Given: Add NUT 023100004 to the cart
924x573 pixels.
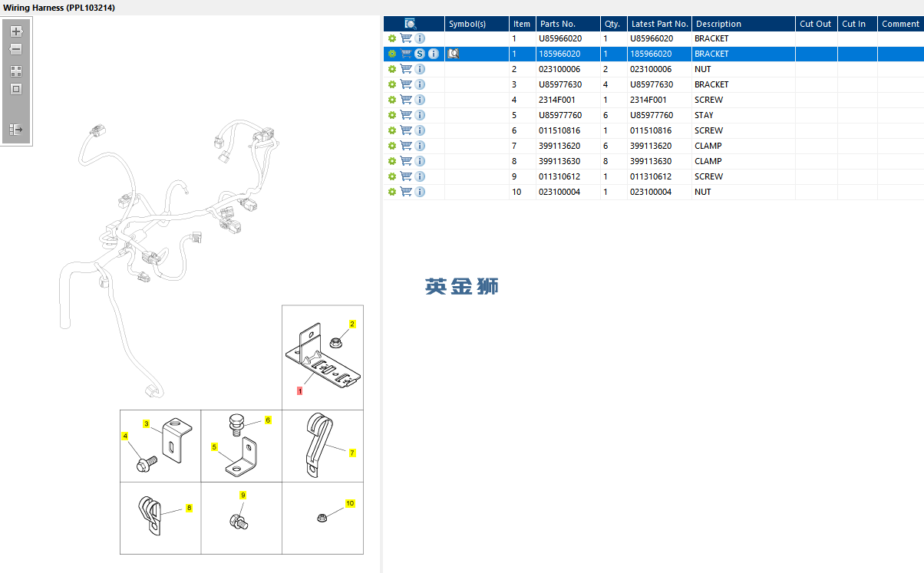Looking at the screenshot, I should (x=406, y=192).
